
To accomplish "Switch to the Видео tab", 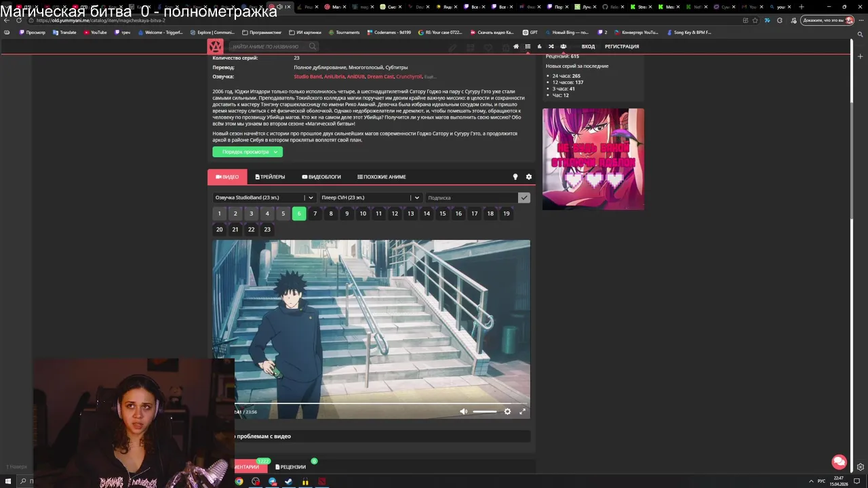I will tap(228, 177).
